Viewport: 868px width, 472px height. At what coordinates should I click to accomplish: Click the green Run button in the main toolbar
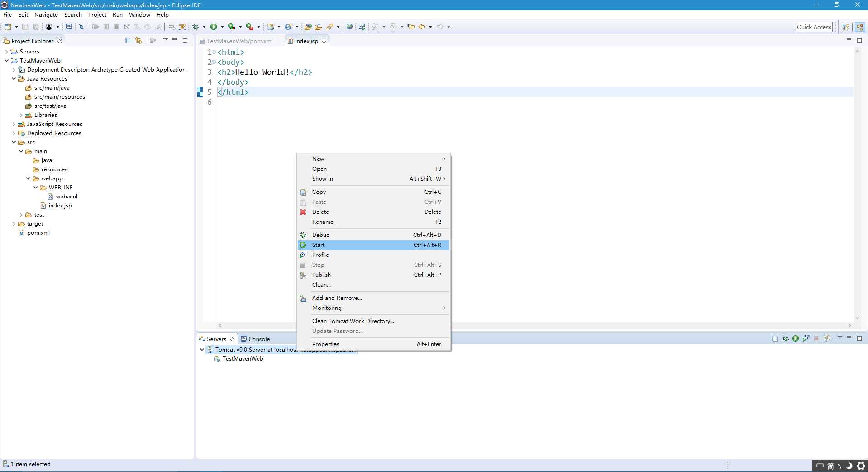[214, 27]
